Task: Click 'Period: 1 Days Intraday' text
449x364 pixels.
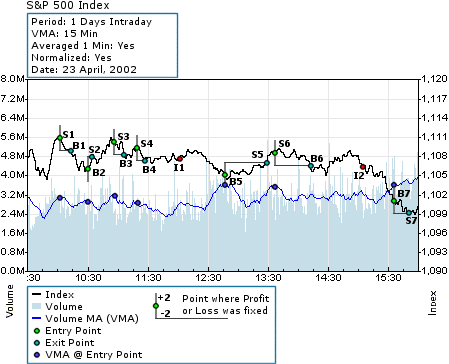Action: coord(92,22)
